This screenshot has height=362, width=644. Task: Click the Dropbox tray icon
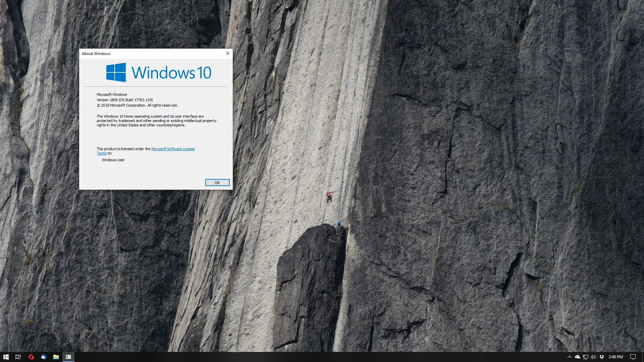click(x=602, y=357)
